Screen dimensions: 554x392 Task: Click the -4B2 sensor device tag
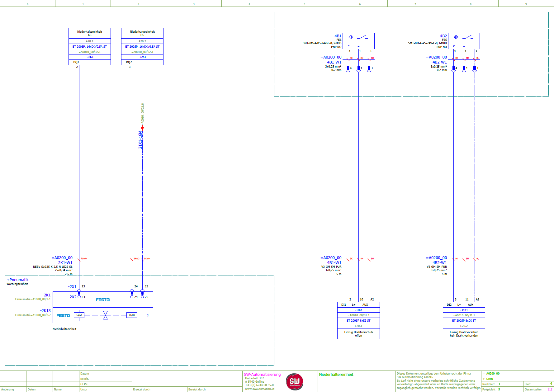pyautogui.click(x=443, y=36)
